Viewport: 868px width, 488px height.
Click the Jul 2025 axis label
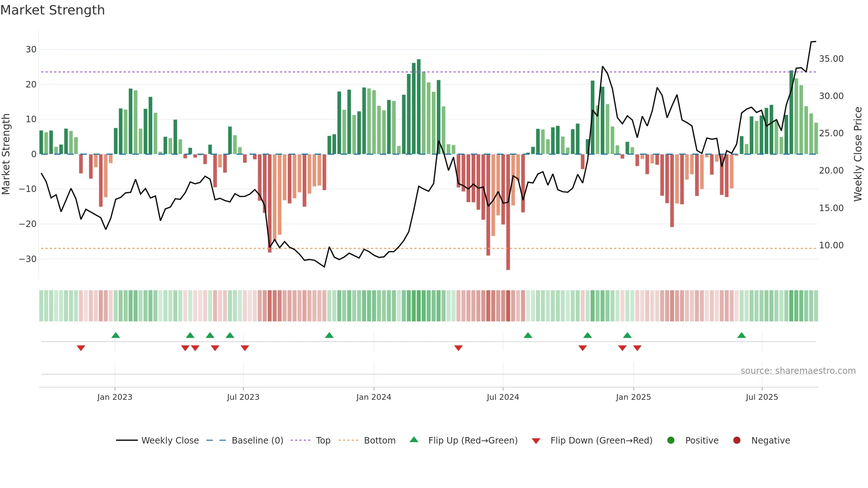(x=762, y=397)
